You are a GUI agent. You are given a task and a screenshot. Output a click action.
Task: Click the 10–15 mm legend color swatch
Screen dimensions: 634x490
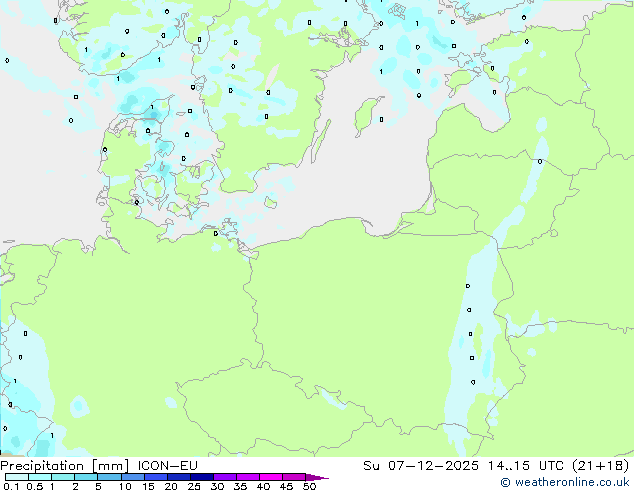pos(133,477)
